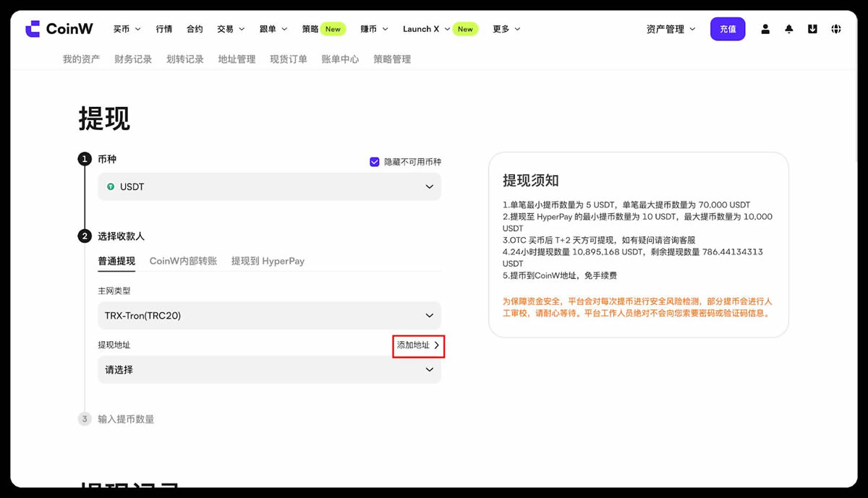Expand the TRX-Tron(TRC20) mainnet dropdown
Image resolution: width=868 pixels, height=498 pixels.
pyautogui.click(x=269, y=316)
